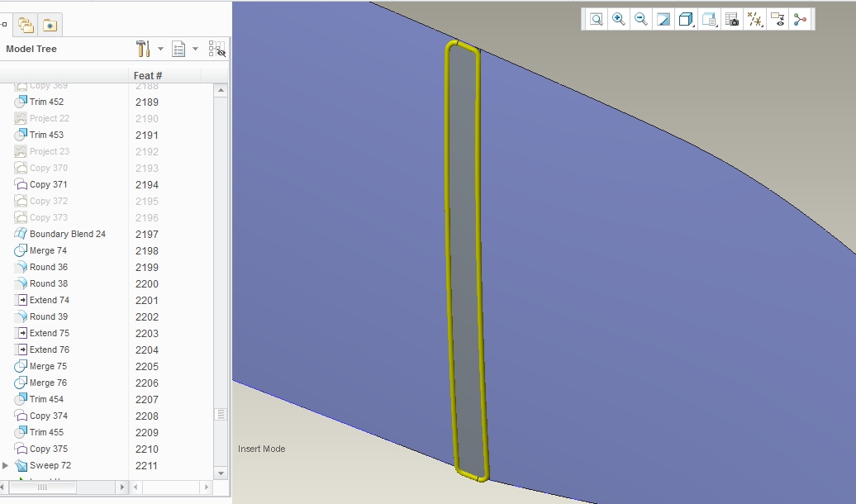Click the Round 39 feature icon
The width and height of the screenshot is (856, 504).
(21, 316)
